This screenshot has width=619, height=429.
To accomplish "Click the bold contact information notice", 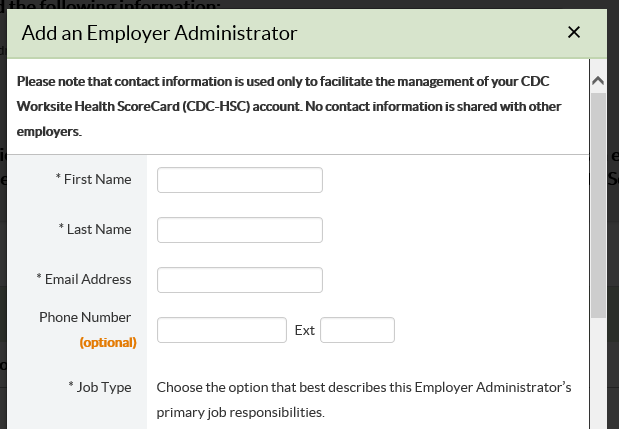I will pos(290,105).
